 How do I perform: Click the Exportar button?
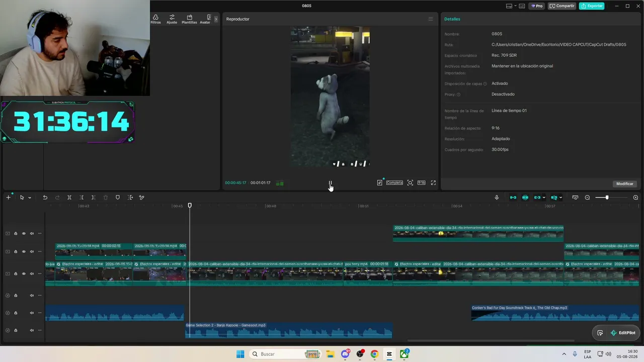click(592, 6)
